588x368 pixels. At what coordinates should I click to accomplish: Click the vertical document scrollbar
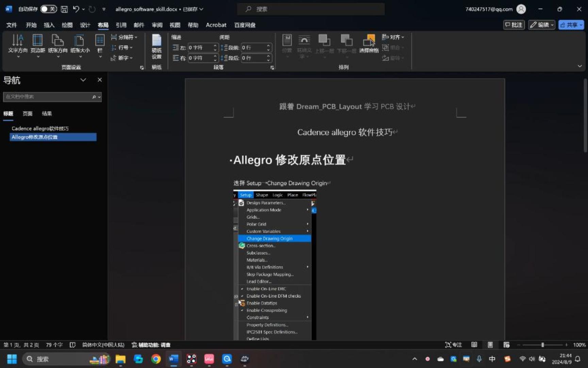tap(585, 116)
